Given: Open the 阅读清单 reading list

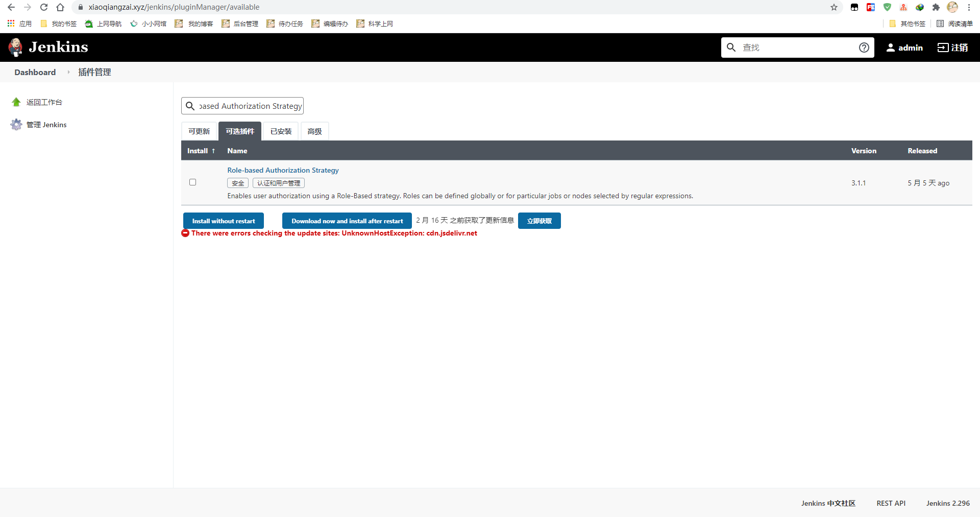Looking at the screenshot, I should [955, 24].
